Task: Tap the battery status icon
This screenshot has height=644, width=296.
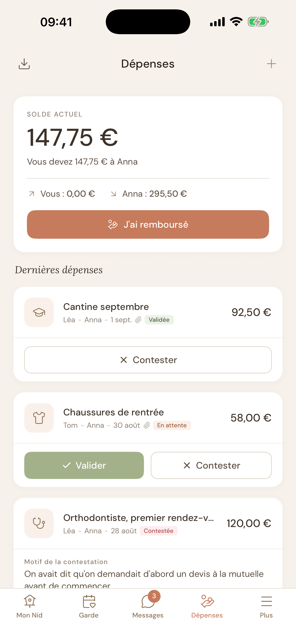Action: [x=258, y=22]
